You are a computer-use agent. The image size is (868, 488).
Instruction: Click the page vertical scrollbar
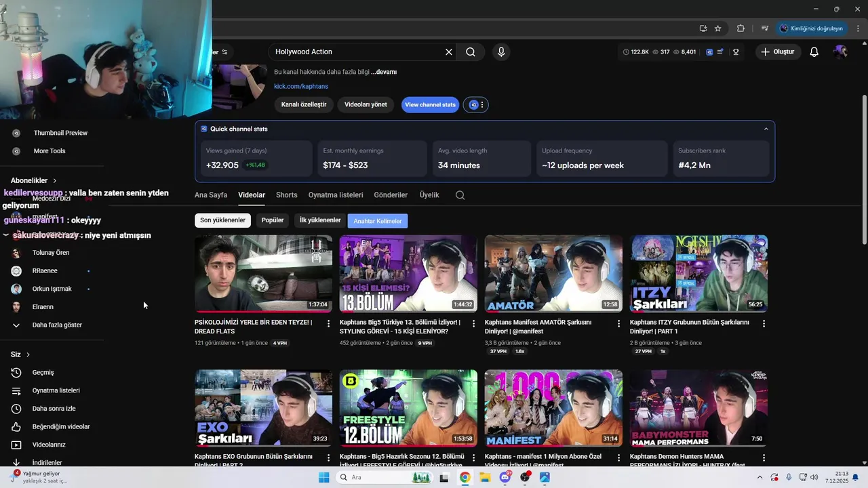coord(864,169)
